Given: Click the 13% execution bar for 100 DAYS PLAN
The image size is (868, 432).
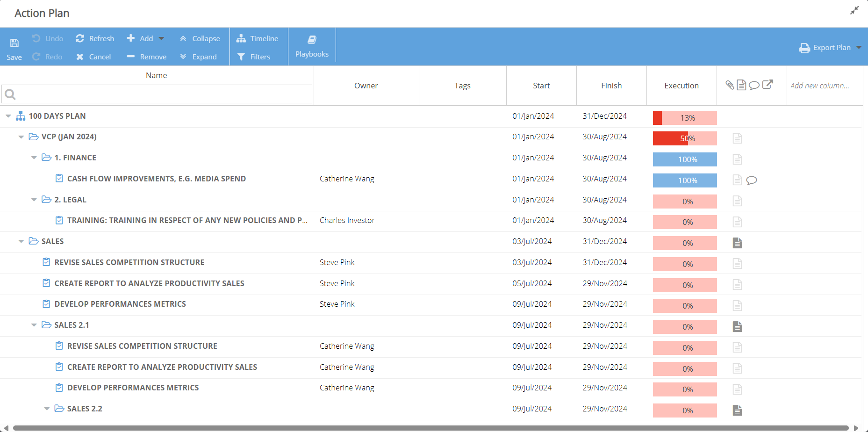Looking at the screenshot, I should pos(685,118).
